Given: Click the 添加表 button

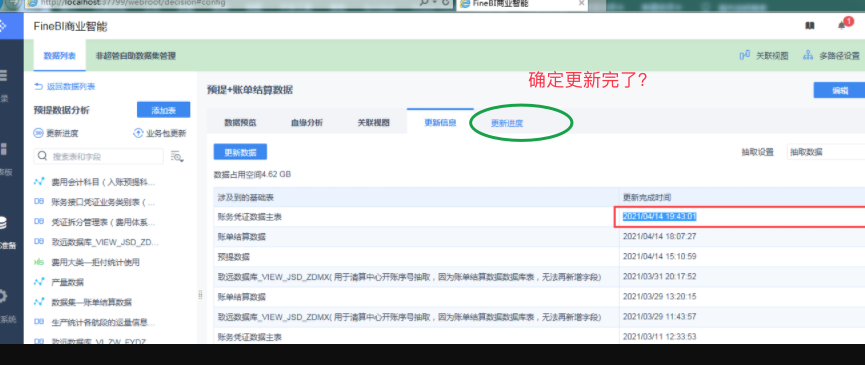Looking at the screenshot, I should coord(163,110).
